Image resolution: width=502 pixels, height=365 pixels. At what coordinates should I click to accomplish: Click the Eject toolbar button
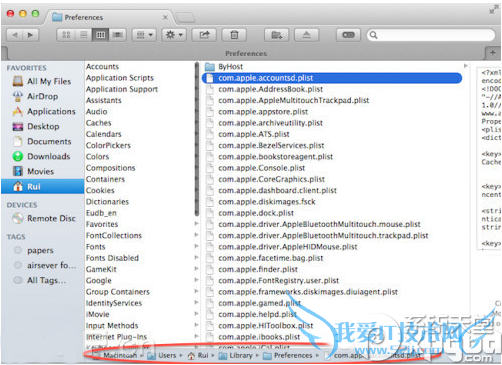(306, 35)
